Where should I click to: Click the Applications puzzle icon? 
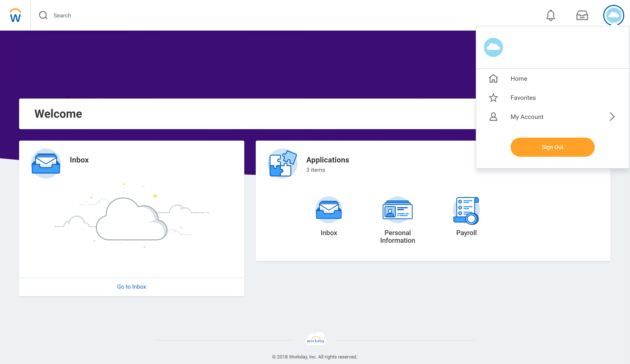click(283, 164)
